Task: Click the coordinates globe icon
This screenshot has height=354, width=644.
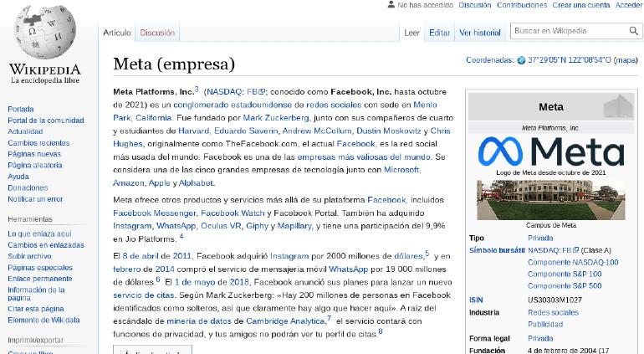Action: coord(521,60)
